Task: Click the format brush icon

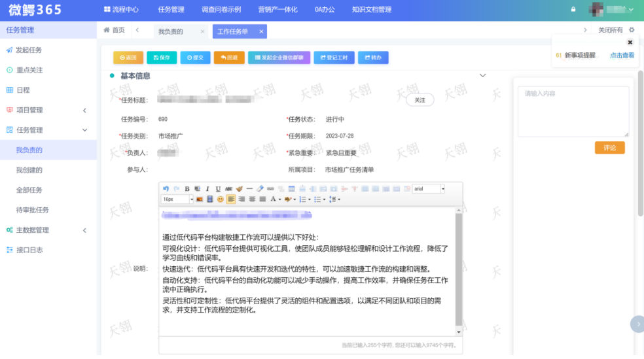Action: coord(239,189)
